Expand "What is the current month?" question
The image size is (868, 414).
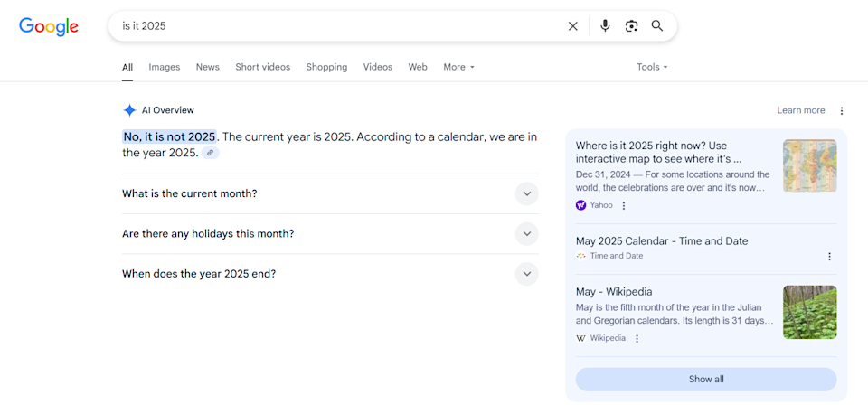(330, 193)
